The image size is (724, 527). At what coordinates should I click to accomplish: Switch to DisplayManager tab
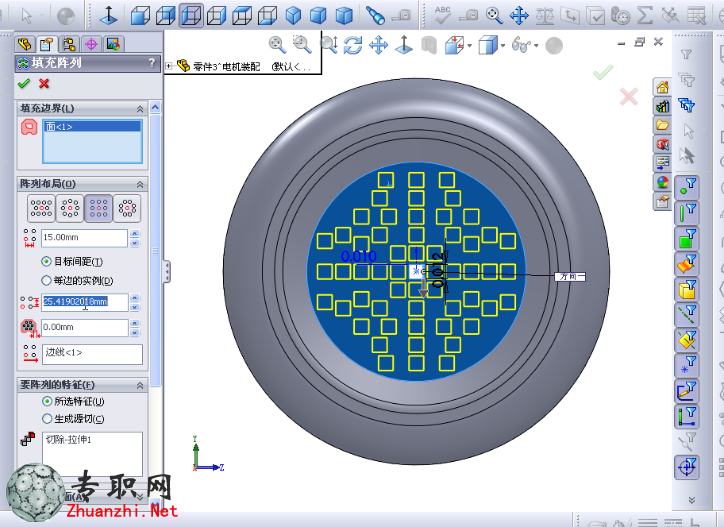[x=113, y=44]
